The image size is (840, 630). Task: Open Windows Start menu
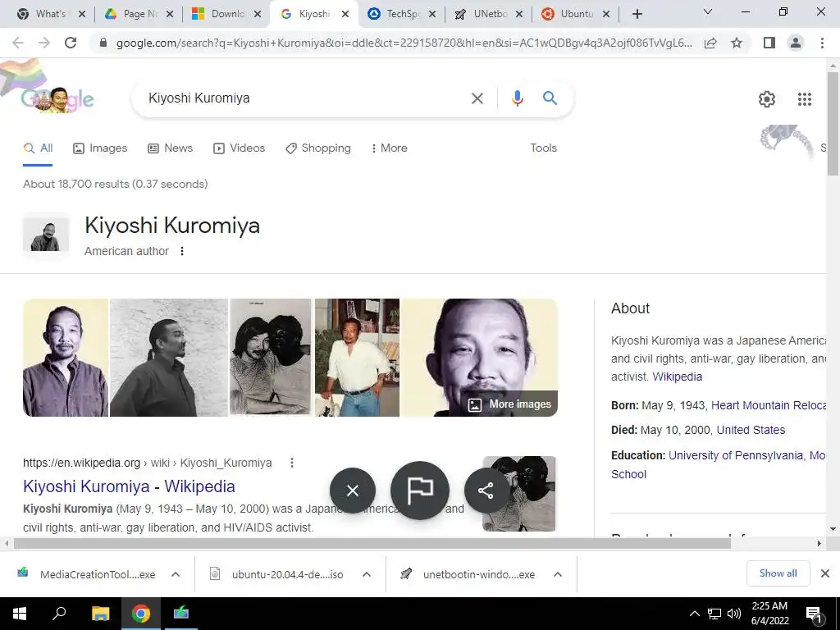point(20,614)
